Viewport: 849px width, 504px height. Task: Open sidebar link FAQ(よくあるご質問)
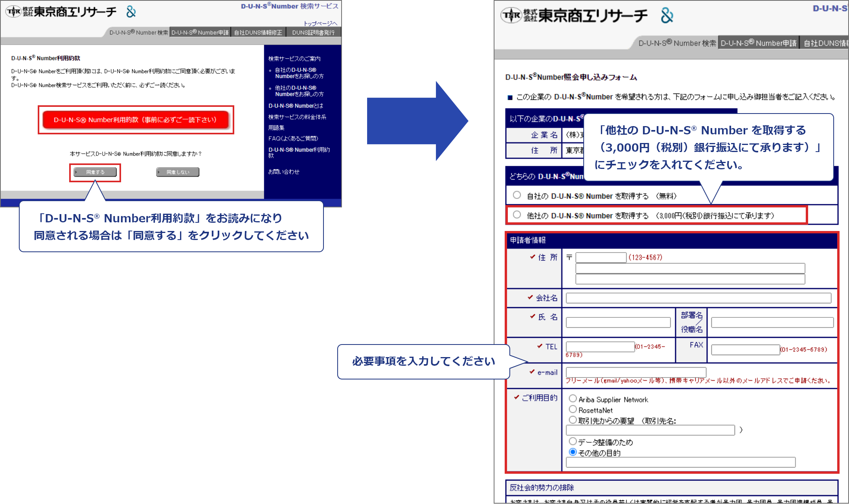pos(293,138)
